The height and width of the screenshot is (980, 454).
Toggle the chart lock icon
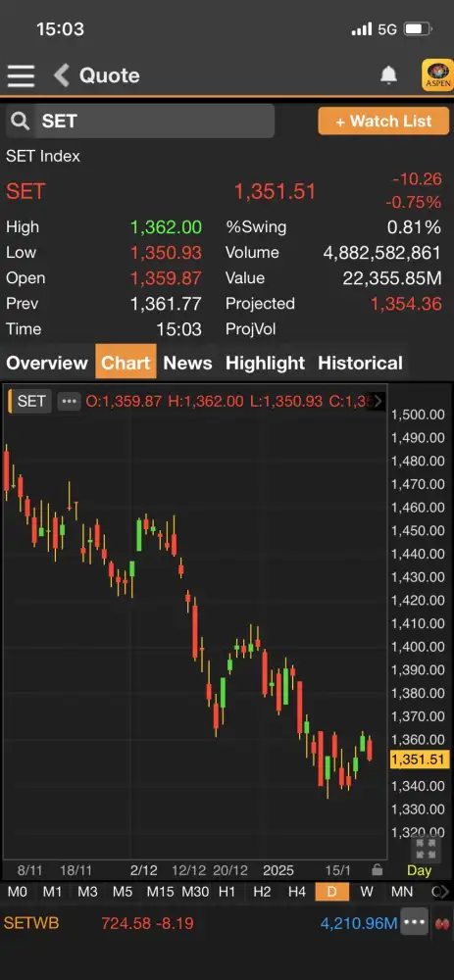click(377, 869)
